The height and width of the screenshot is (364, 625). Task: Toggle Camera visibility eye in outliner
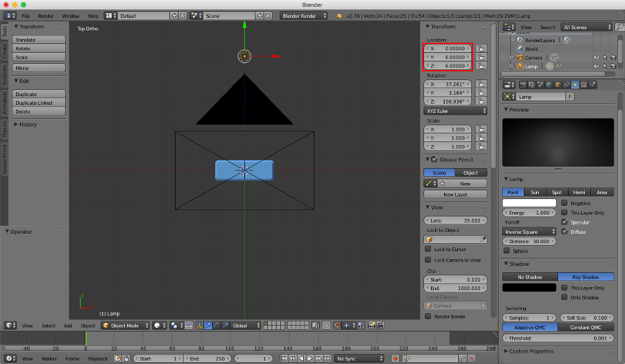click(596, 58)
